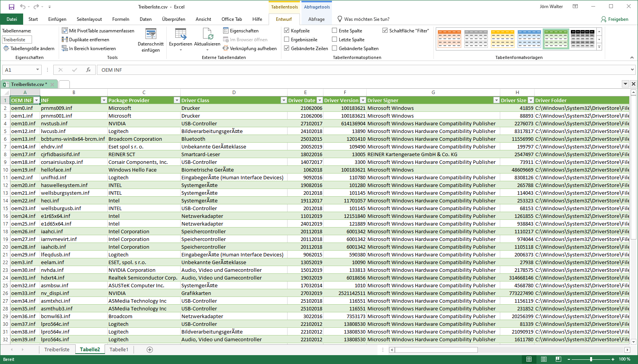Click the Datenschnitt einfügen icon
Image resolution: width=638 pixels, height=364 pixels.
pos(151,34)
